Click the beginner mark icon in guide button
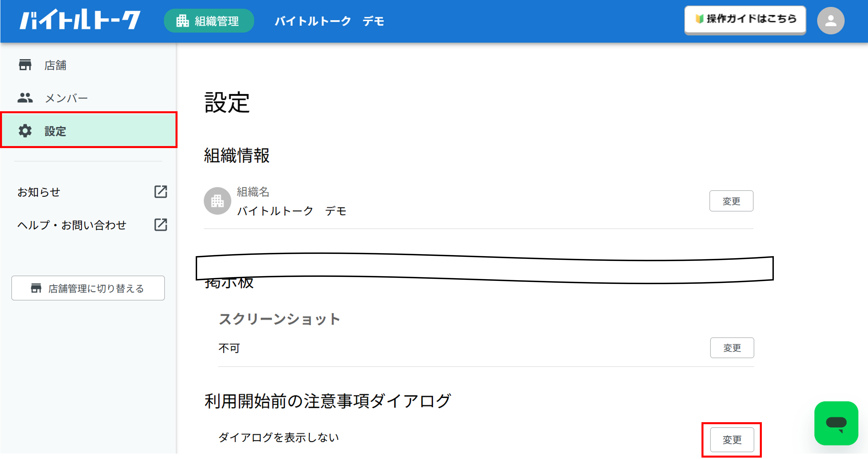The height and width of the screenshot is (459, 868). point(699,19)
